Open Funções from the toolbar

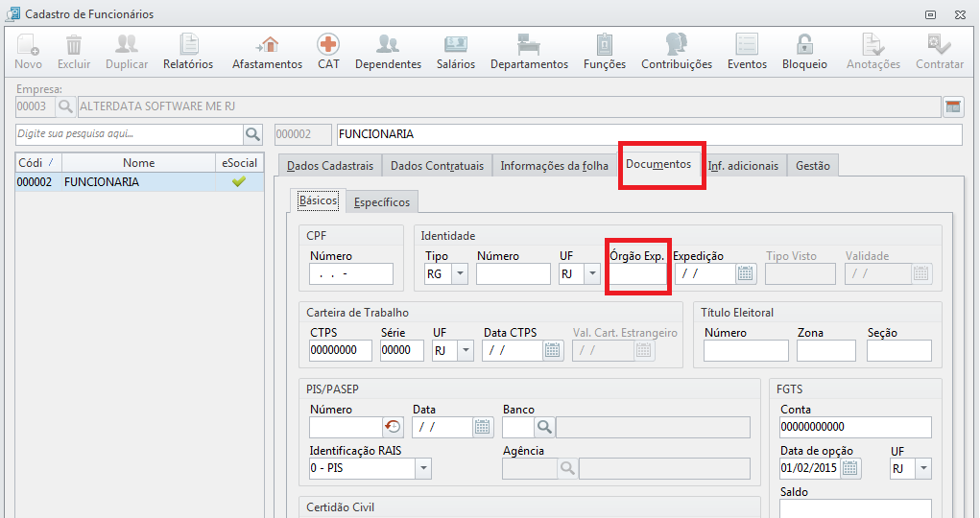click(x=605, y=51)
